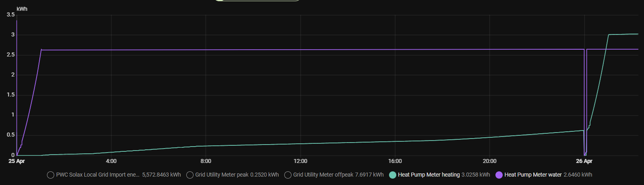This screenshot has height=185, width=644.
Task: Click the 16:00 time axis label
Action: coord(395,161)
